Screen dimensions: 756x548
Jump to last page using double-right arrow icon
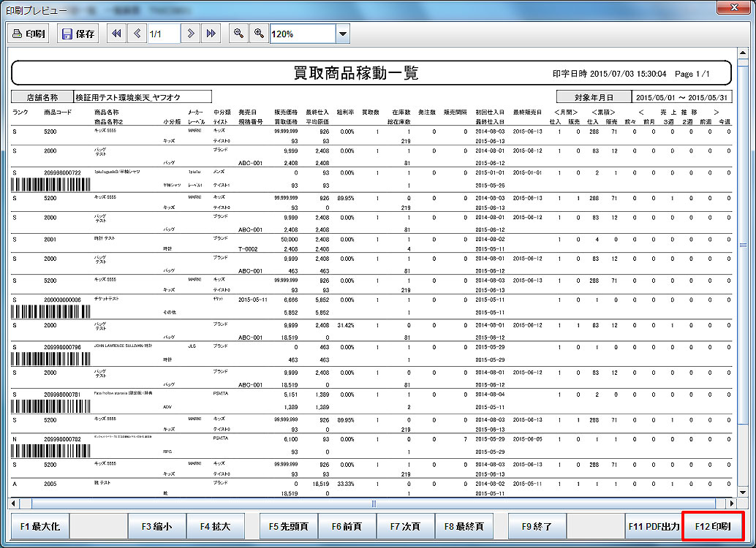point(211,34)
